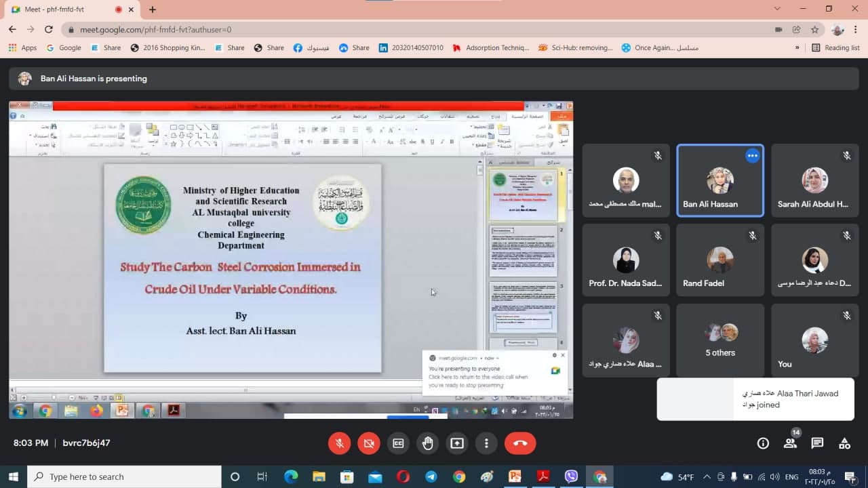Open Telegram from the taskbar
Screen dimensions: 868x488
click(431, 476)
